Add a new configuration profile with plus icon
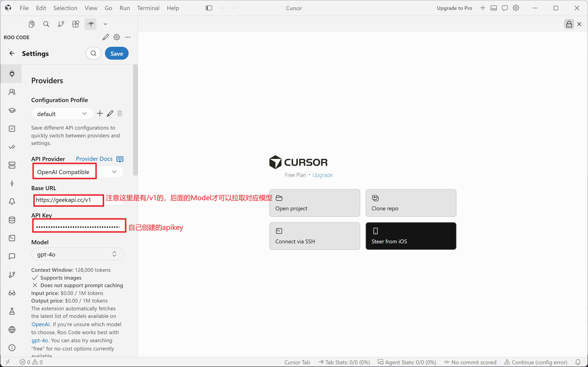 (x=100, y=113)
